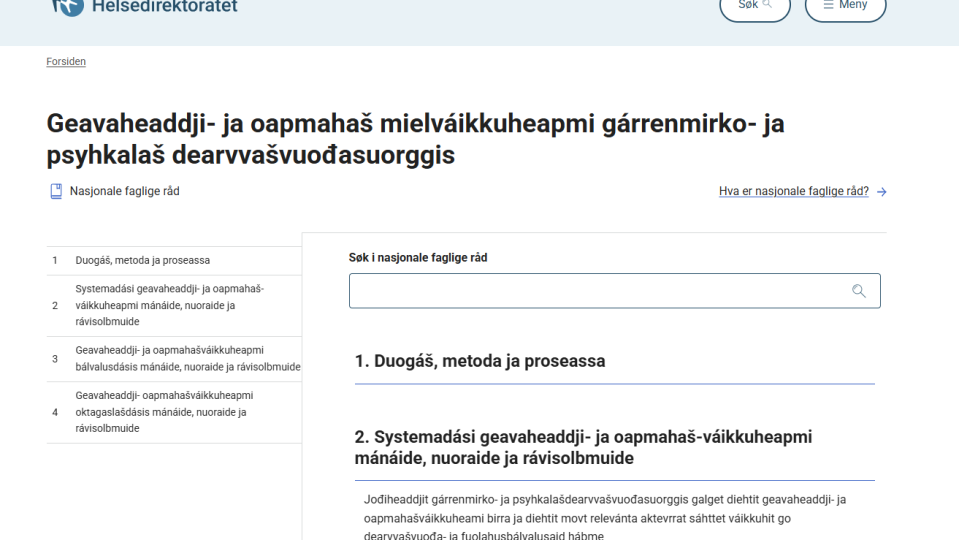Open the Meny menu
This screenshot has width=959, height=540.
pyautogui.click(x=845, y=5)
